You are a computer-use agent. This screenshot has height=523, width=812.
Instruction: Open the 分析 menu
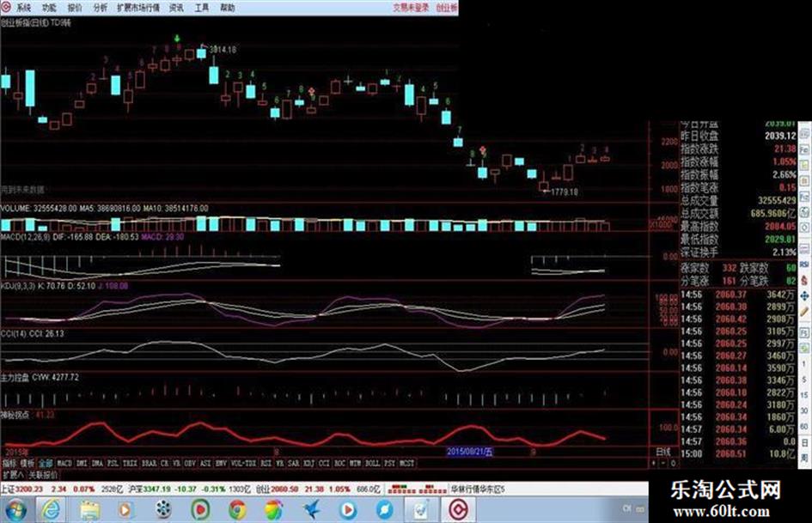pos(101,8)
